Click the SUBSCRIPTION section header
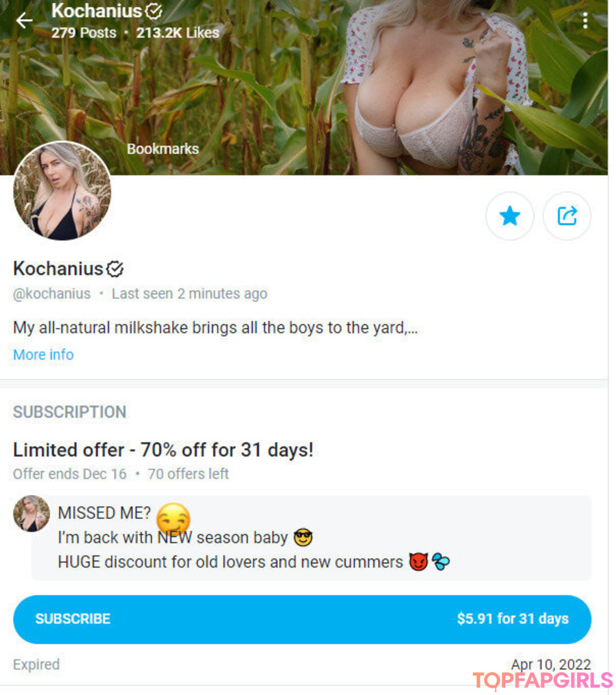The image size is (616, 695). click(x=70, y=412)
